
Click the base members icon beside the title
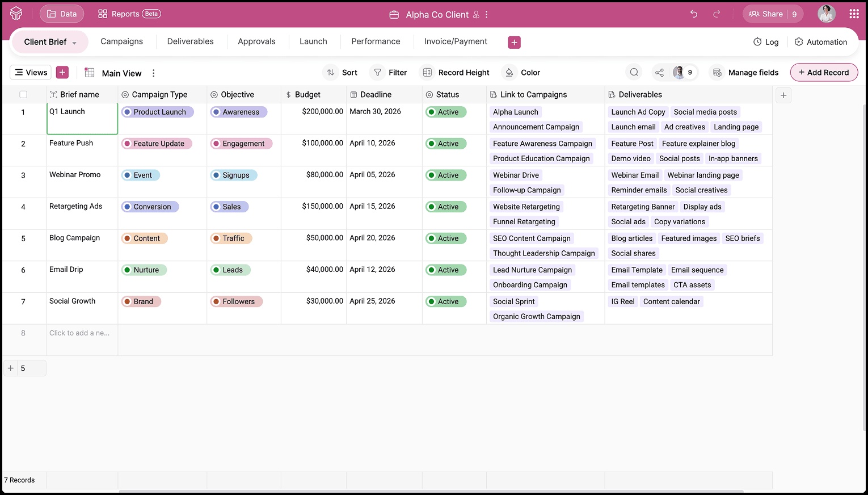pyautogui.click(x=476, y=15)
